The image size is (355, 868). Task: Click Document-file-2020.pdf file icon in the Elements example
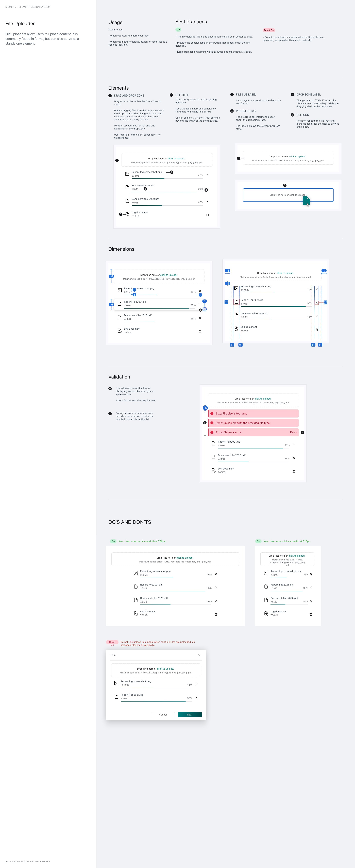coord(127,201)
